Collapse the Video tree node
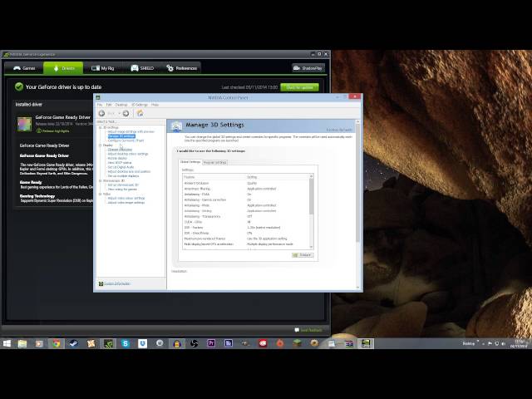The height and width of the screenshot is (399, 532). coord(100,194)
